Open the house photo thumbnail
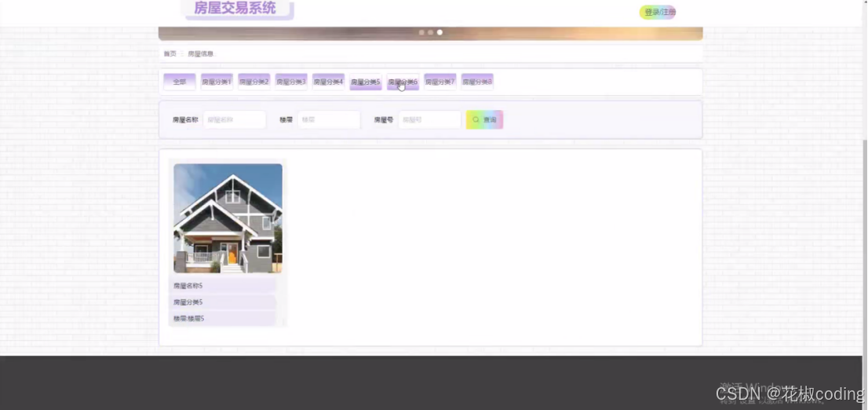Image resolution: width=868 pixels, height=410 pixels. [x=228, y=218]
